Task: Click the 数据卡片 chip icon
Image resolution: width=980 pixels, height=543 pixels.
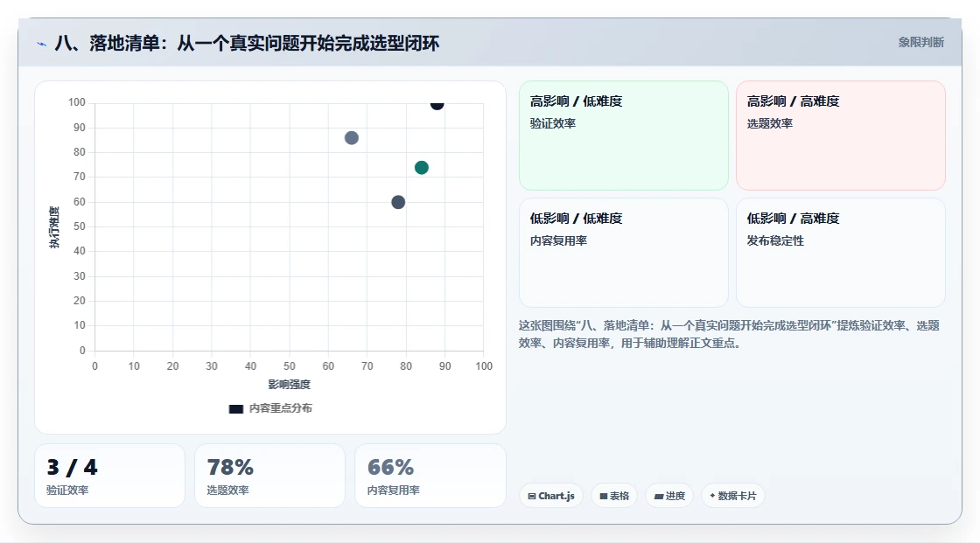Action: tap(712, 496)
